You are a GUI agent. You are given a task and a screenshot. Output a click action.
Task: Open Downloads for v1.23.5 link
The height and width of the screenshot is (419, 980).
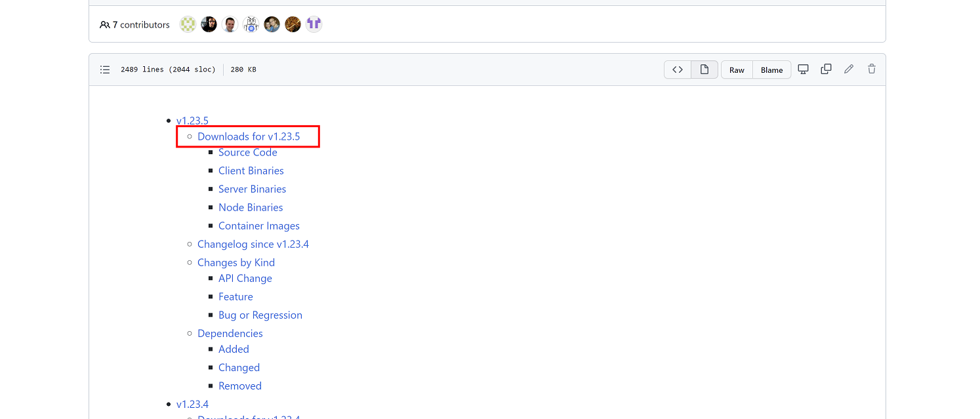click(249, 136)
